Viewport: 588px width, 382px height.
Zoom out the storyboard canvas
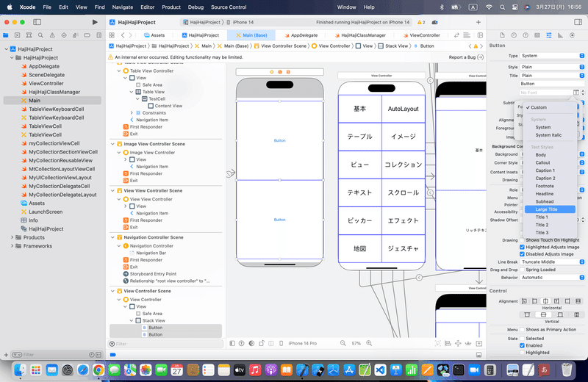click(x=343, y=343)
